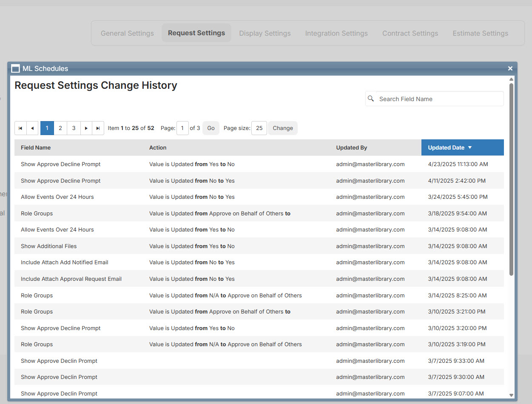The height and width of the screenshot is (404, 532).
Task: Click the date 3/14/2025 8:25:00 AM
Action: tap(457, 295)
